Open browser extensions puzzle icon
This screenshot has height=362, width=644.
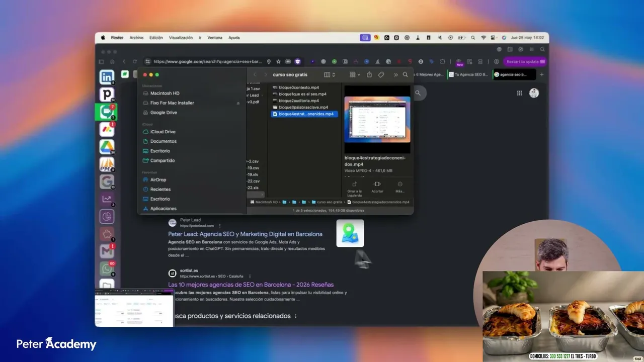443,61
